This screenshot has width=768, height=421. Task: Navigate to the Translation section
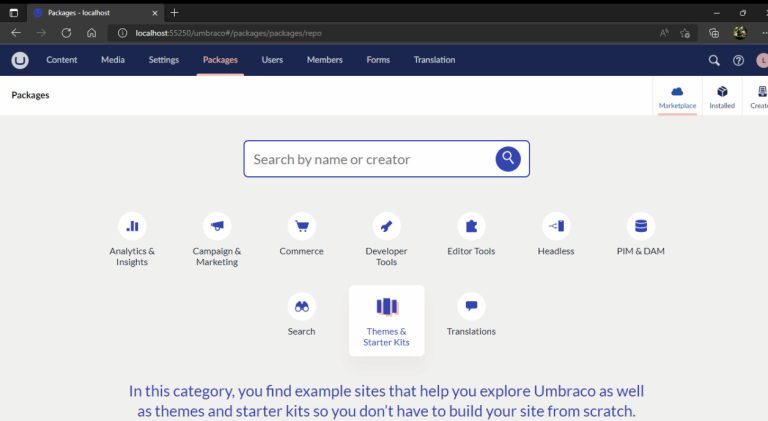pos(434,60)
